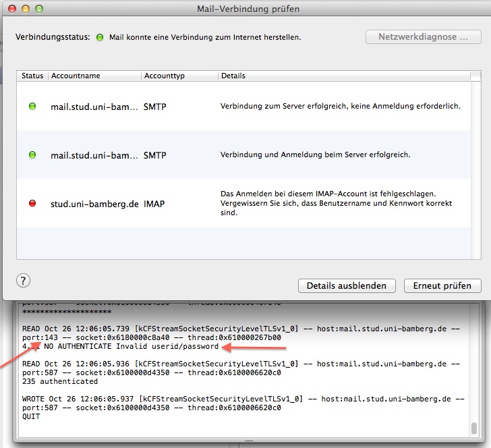Click the READ 12:06:05.739 log entry

(x=241, y=333)
